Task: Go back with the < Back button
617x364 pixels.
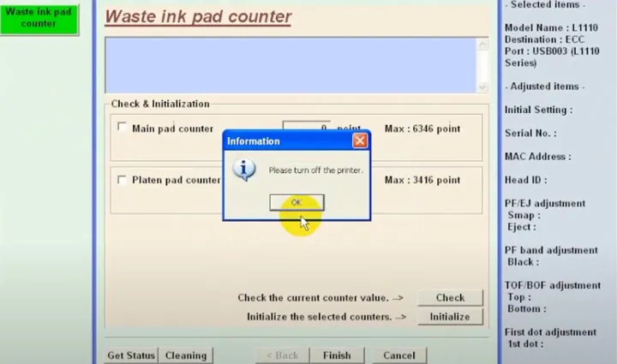Action: click(x=283, y=355)
